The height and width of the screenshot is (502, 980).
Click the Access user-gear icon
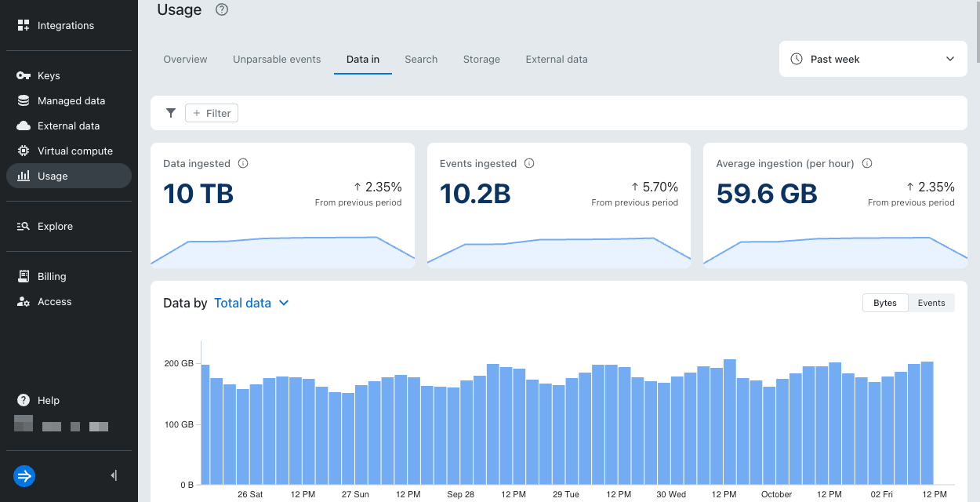point(24,301)
